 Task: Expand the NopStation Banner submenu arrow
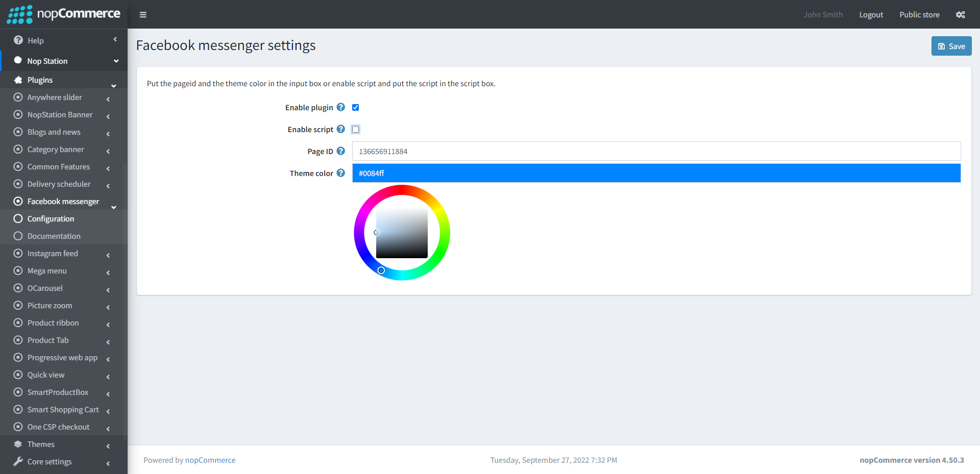coord(108,117)
